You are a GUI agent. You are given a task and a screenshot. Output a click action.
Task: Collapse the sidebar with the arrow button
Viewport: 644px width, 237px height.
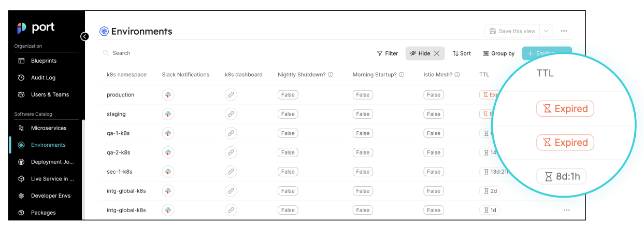pos(84,36)
